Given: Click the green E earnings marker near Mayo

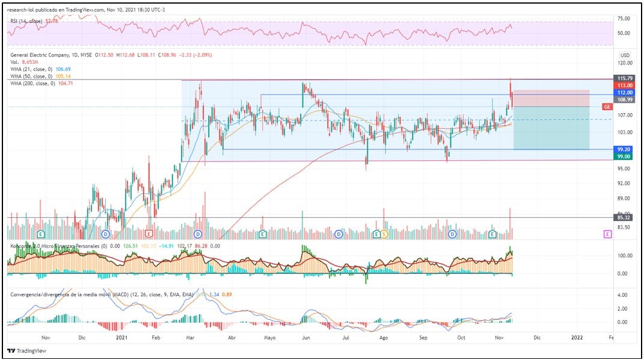Looking at the screenshot, I should point(262,234).
